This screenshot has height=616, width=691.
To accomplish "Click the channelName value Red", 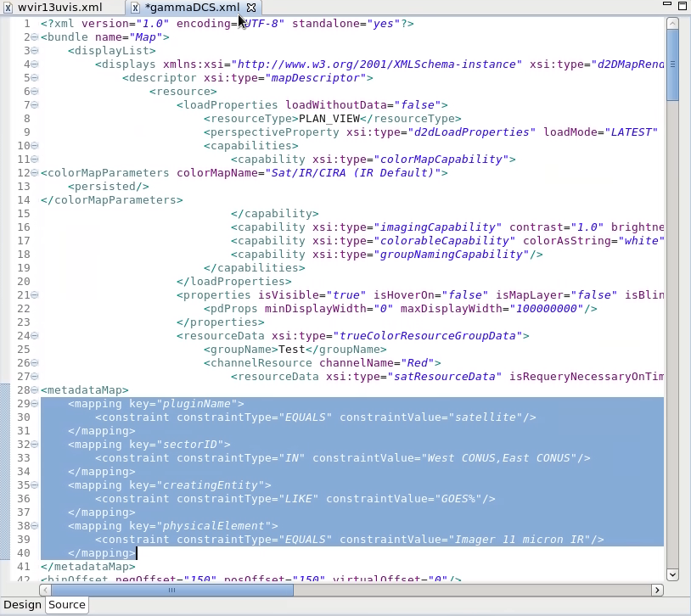I will coord(417,363).
